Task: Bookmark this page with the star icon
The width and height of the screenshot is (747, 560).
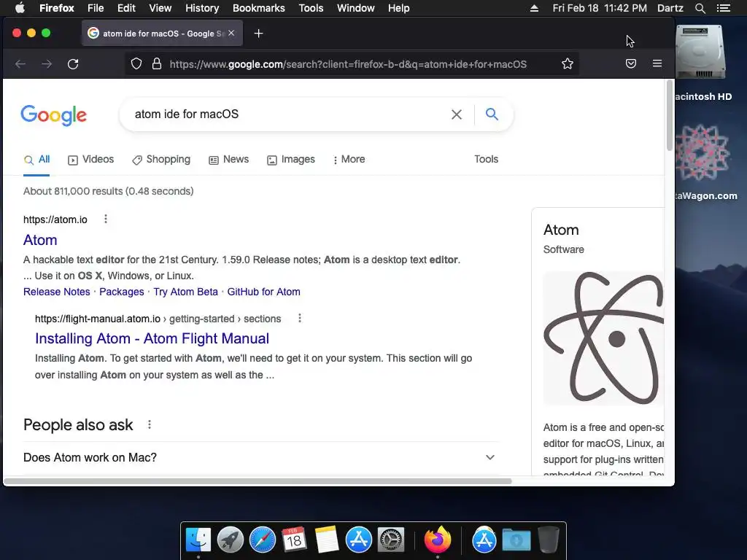Action: tap(567, 64)
